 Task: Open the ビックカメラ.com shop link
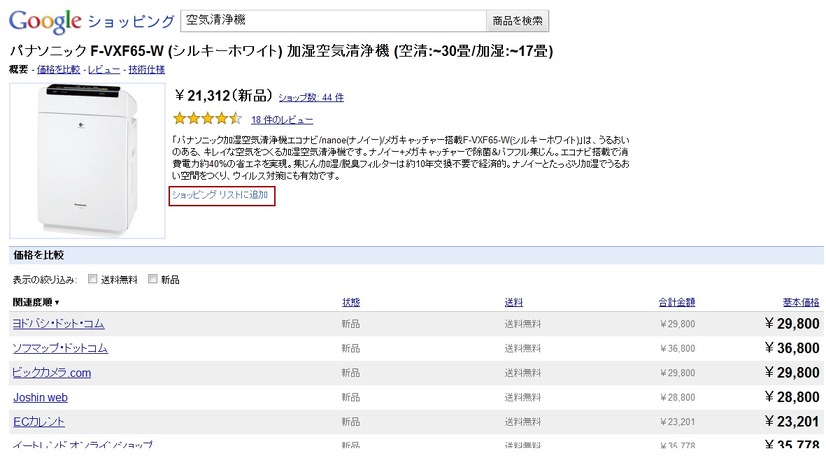coord(52,373)
